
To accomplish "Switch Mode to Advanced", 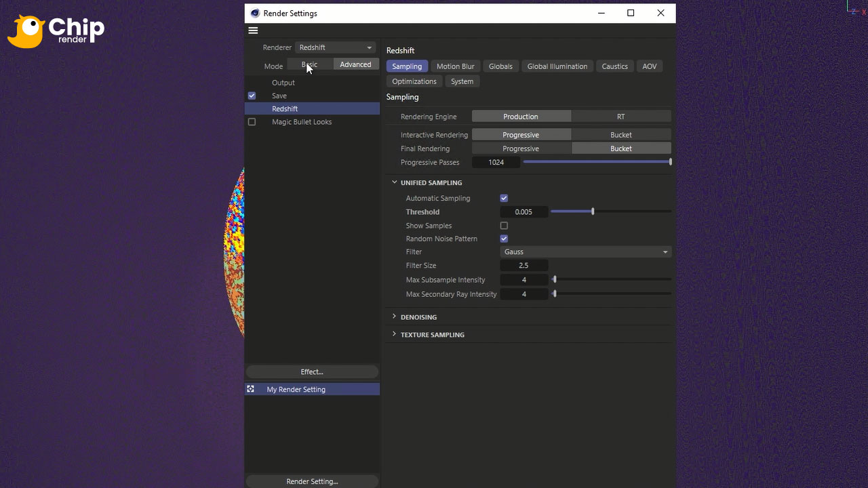I will click(x=356, y=64).
